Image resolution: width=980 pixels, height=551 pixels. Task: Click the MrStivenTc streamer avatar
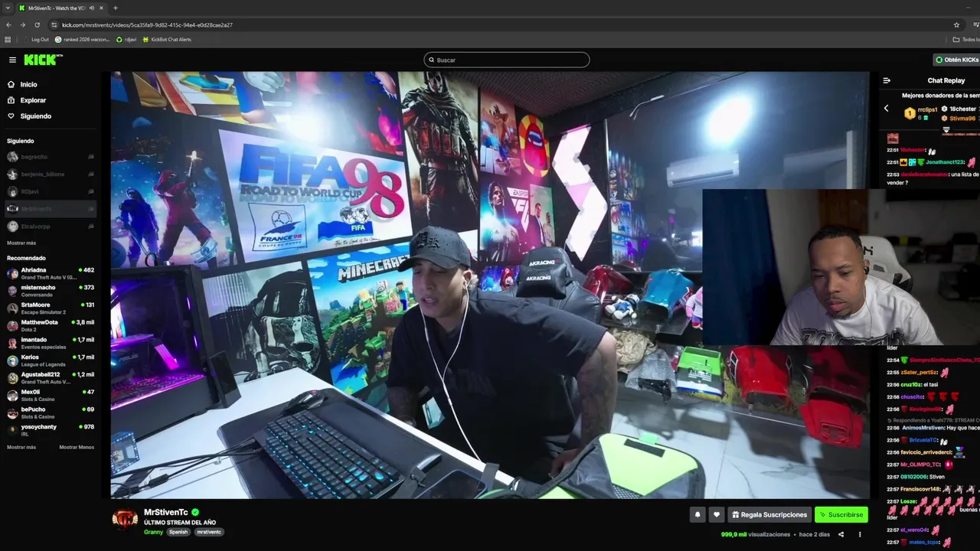125,519
